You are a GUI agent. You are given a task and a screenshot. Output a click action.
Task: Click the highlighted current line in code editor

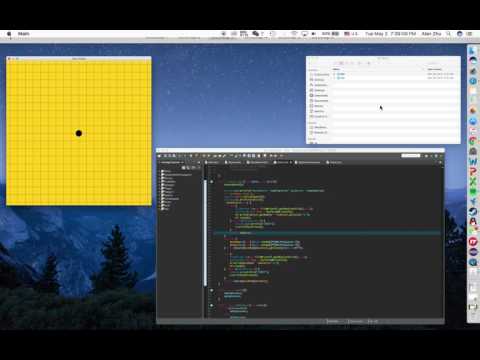(x=327, y=233)
